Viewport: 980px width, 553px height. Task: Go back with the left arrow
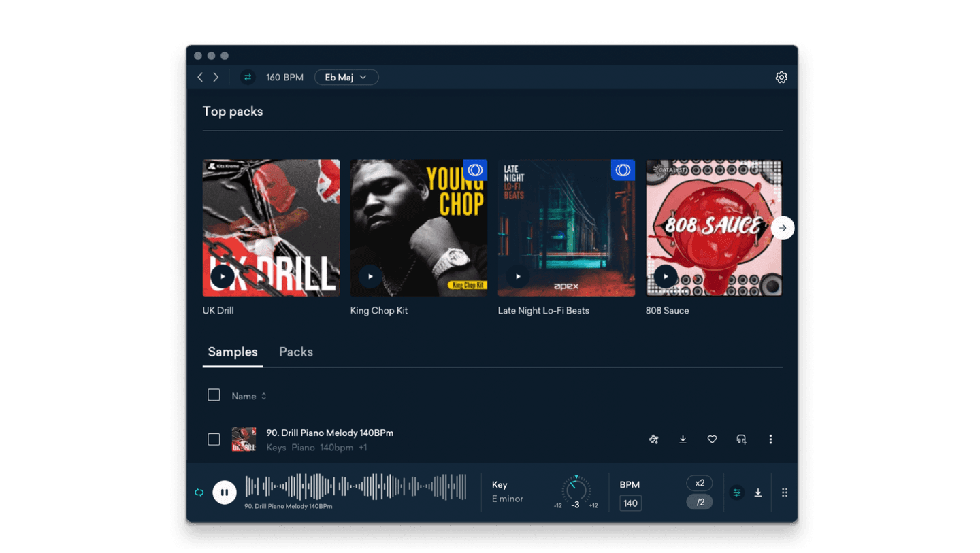200,78
